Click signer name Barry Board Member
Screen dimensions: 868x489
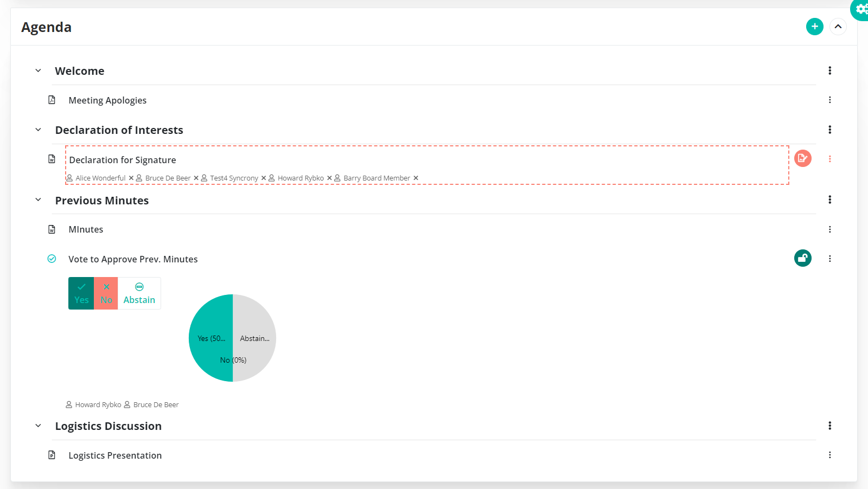pos(376,178)
